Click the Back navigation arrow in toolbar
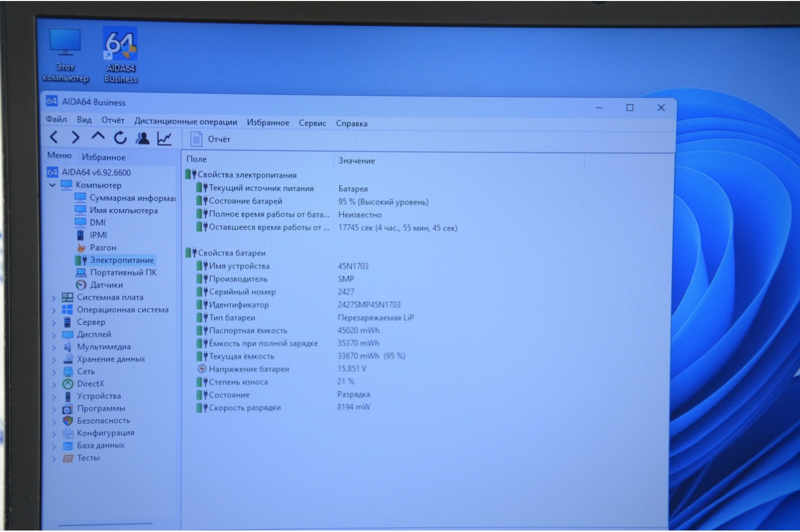 pos(54,138)
